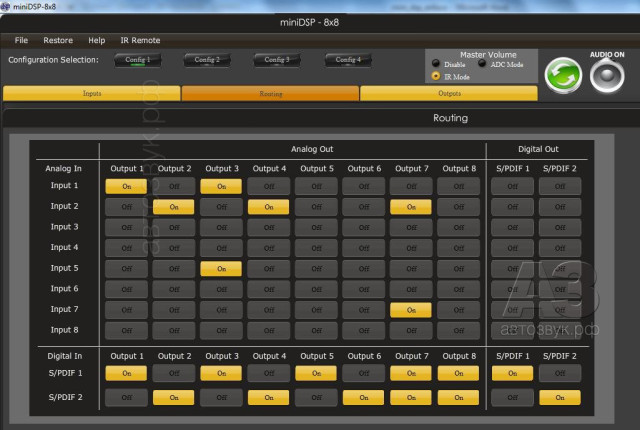The height and width of the screenshot is (430, 640).
Task: Enable Input 6 to Output 6 routing
Action: tap(364, 289)
